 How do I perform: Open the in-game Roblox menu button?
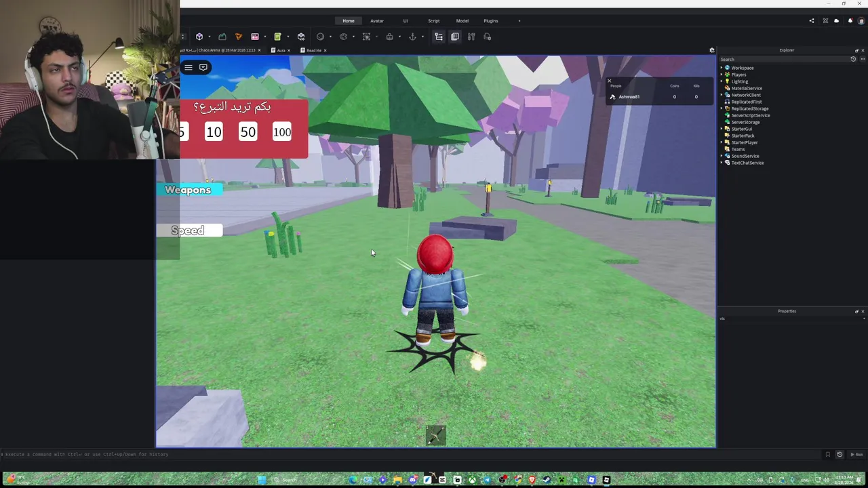[x=189, y=67]
